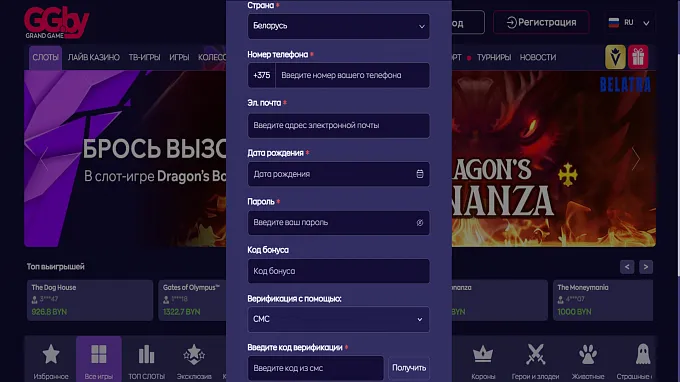Focus the email address input field
680x382 pixels.
[338, 125]
